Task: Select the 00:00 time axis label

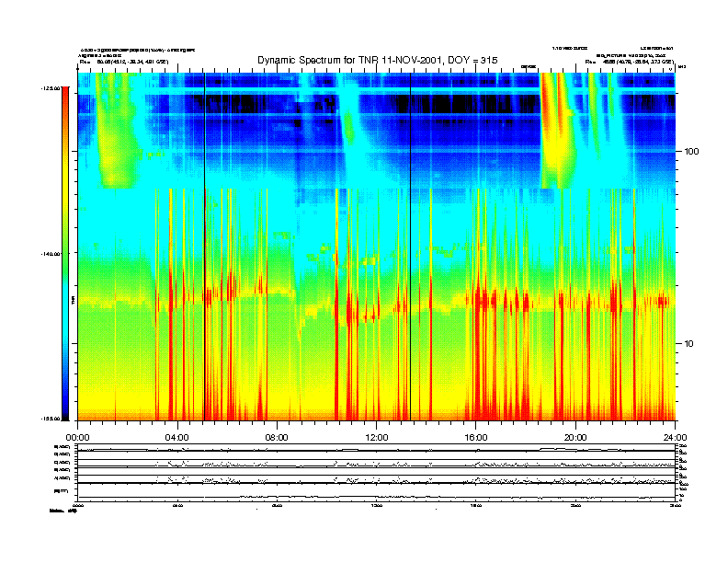Action: [x=77, y=438]
